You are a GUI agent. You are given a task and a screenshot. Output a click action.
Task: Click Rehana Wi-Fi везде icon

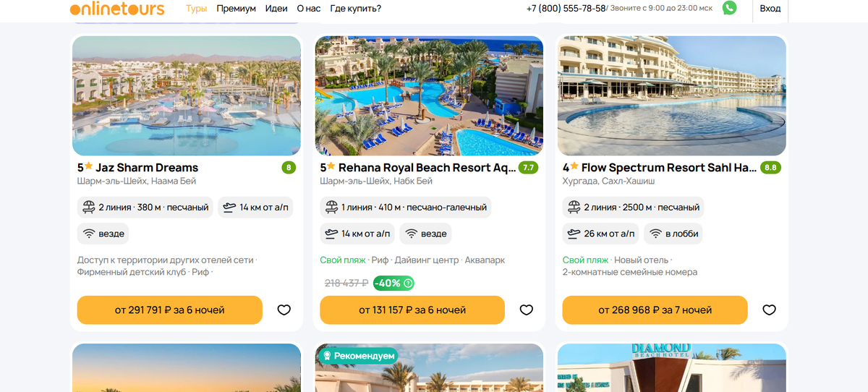[411, 234]
